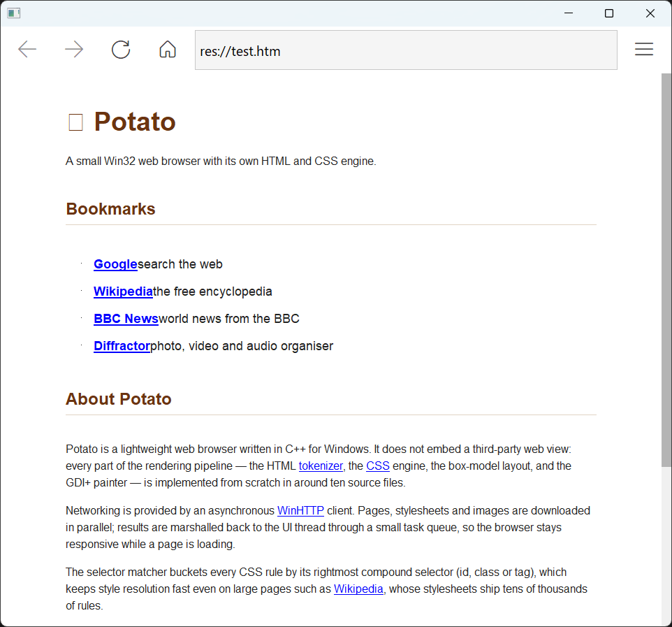
Task: Click 'photo, video and audio organiser' text
Action: tap(242, 346)
